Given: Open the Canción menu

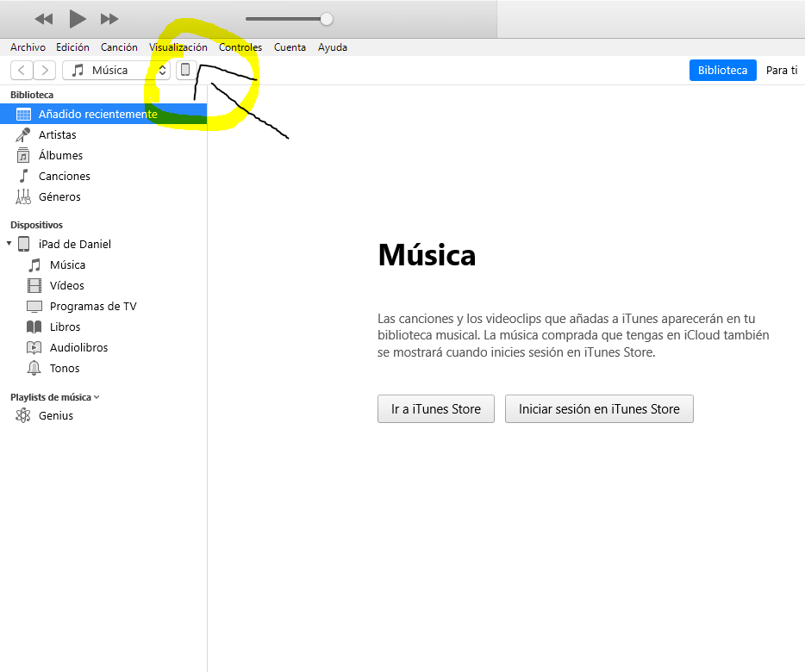Looking at the screenshot, I should pyautogui.click(x=119, y=47).
